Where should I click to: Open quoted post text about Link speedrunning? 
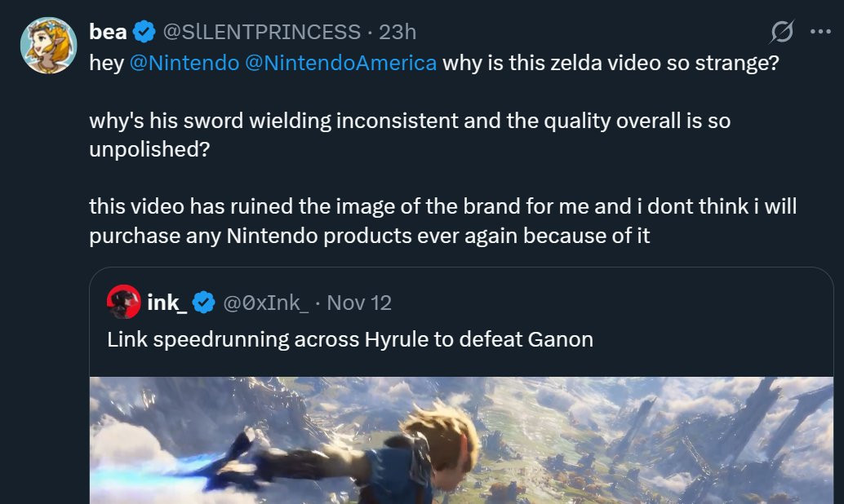coord(349,338)
